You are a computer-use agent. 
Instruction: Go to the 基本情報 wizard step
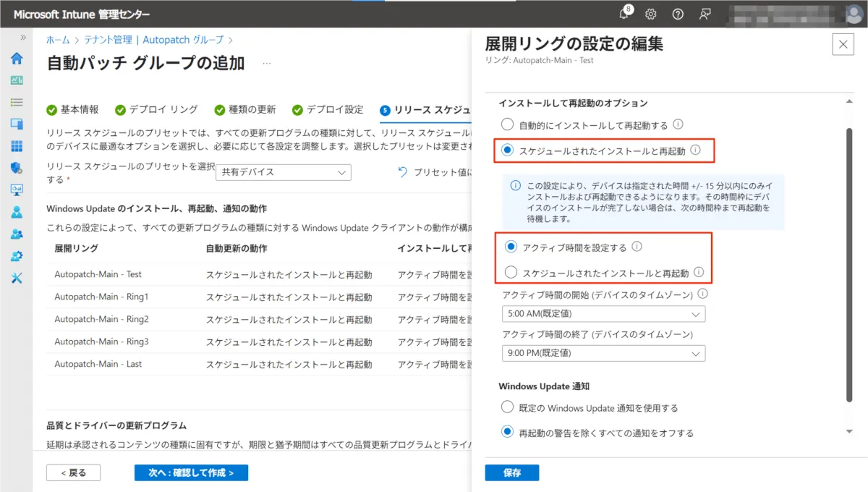pos(72,110)
